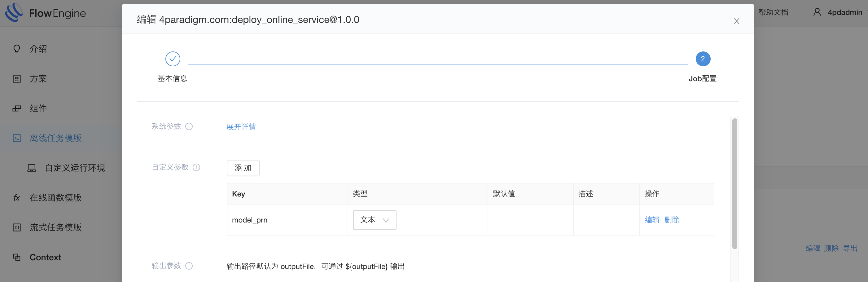Open 帮助文档 in the top bar
Image resolution: width=868 pixels, height=282 pixels.
tap(773, 12)
